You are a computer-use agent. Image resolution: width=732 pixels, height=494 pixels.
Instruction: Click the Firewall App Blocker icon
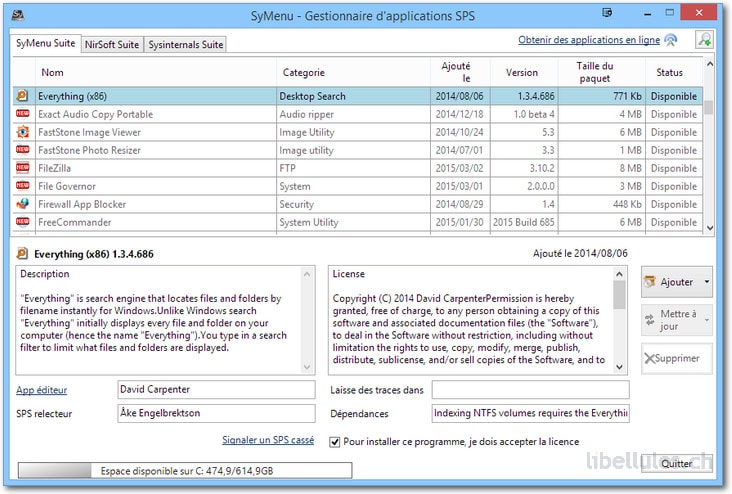[x=22, y=204]
